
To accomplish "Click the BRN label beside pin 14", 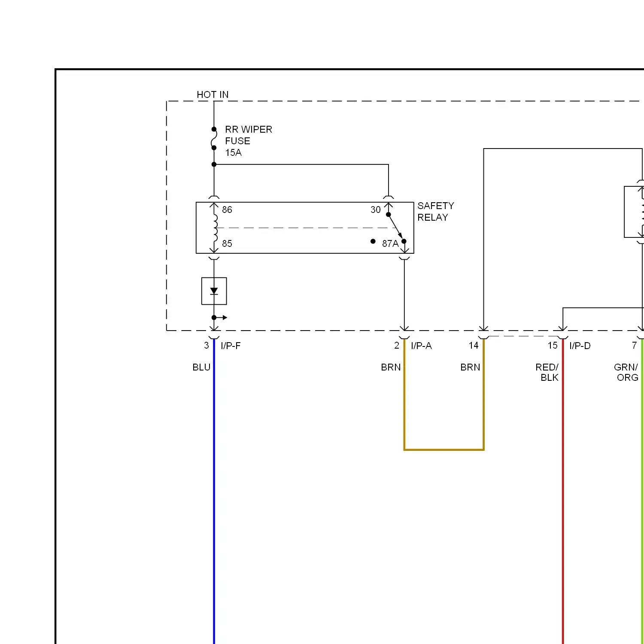I will coord(470,367).
